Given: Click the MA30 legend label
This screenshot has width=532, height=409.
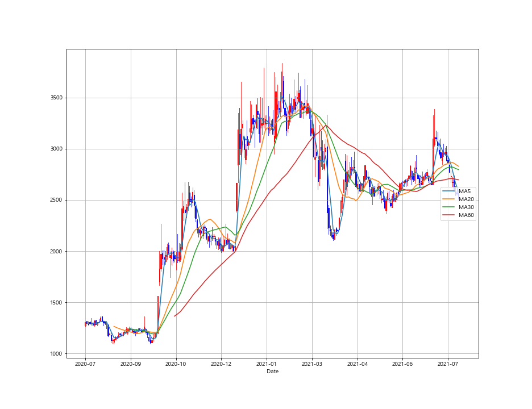Looking at the screenshot, I should (466, 207).
